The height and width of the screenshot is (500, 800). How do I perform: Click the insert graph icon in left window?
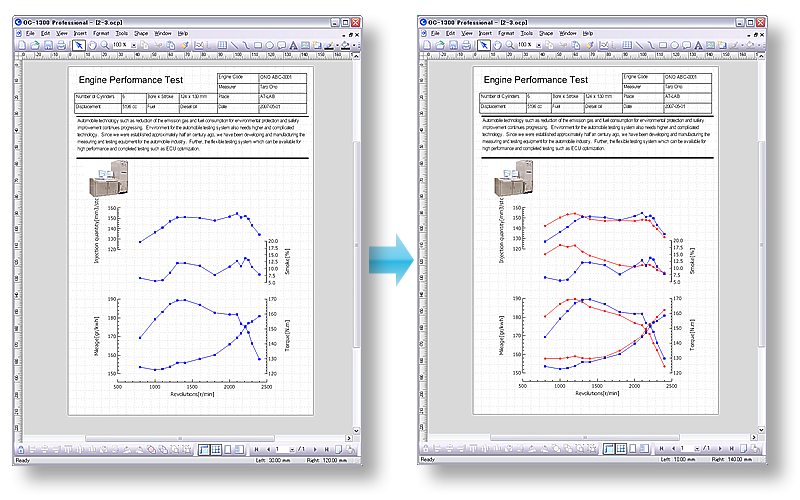[x=198, y=45]
